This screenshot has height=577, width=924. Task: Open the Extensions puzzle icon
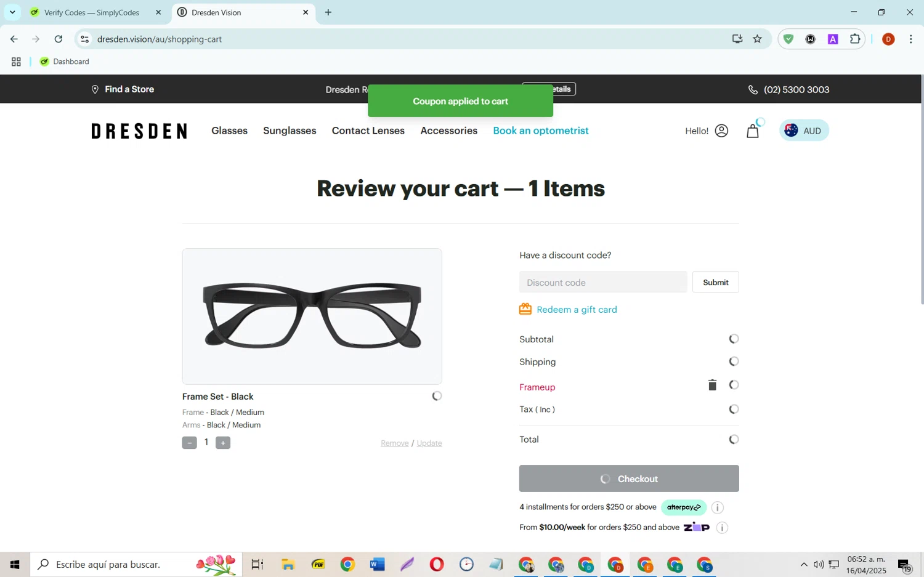point(855,39)
